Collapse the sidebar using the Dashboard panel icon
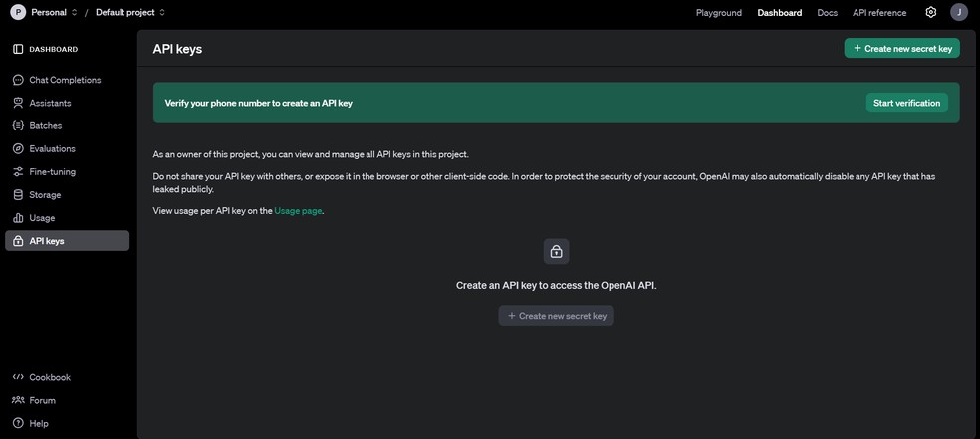Image resolution: width=980 pixels, height=439 pixels. [18, 49]
